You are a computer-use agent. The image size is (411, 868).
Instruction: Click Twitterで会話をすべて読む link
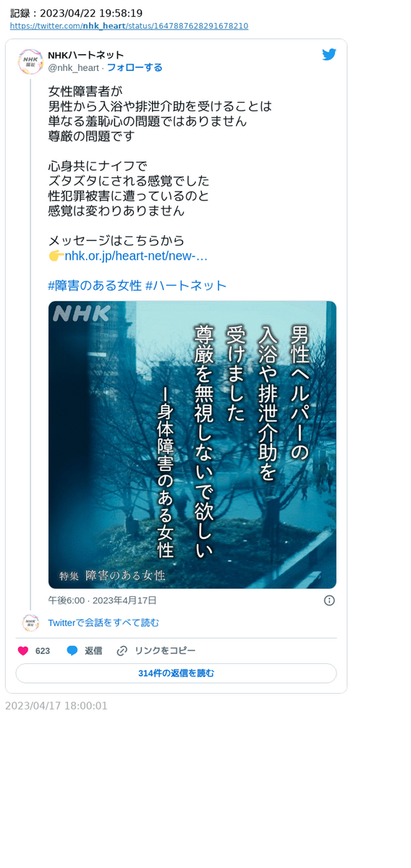[103, 622]
